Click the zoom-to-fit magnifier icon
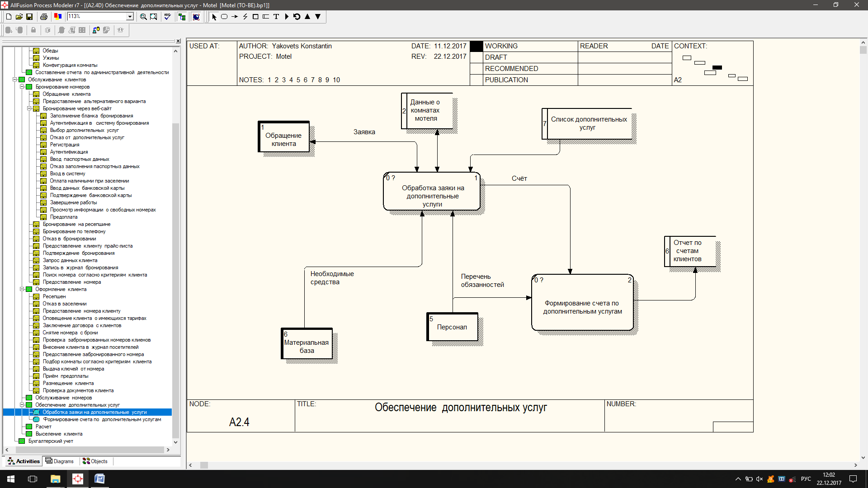 point(154,17)
